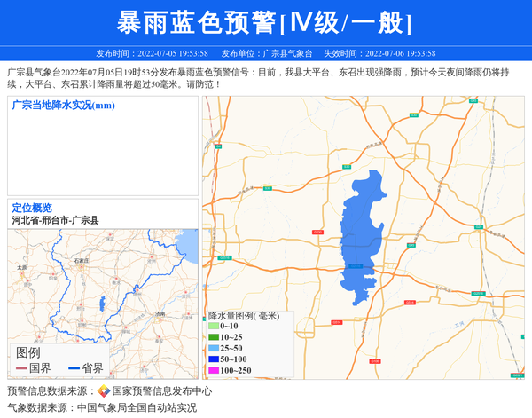
Task: Click the red 国界 line symbol in legend
Action: [21, 368]
